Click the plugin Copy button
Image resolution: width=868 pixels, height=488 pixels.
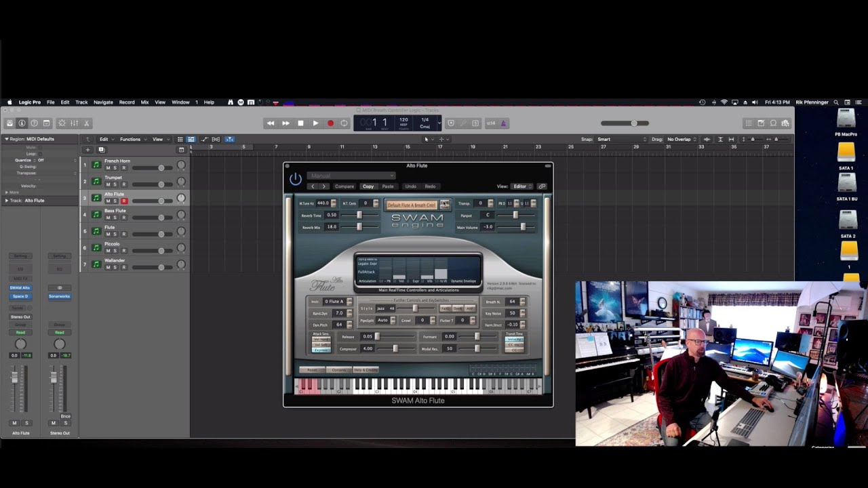point(368,186)
